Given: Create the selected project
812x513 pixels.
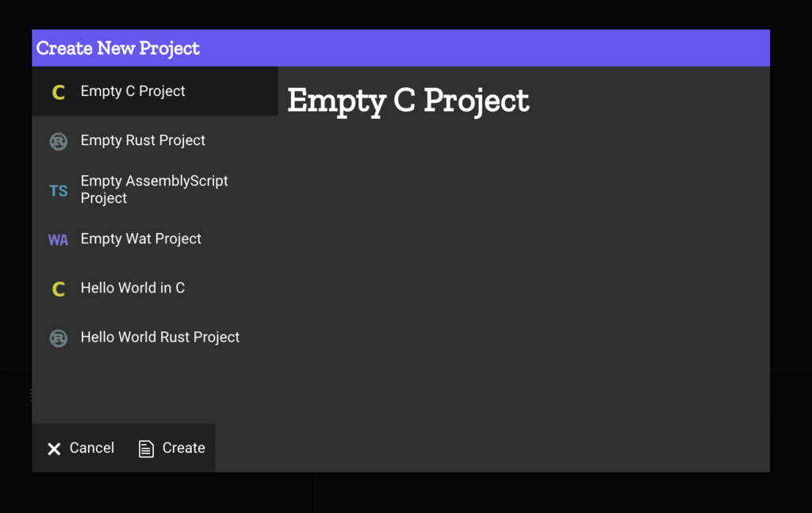Looking at the screenshot, I should tap(171, 448).
